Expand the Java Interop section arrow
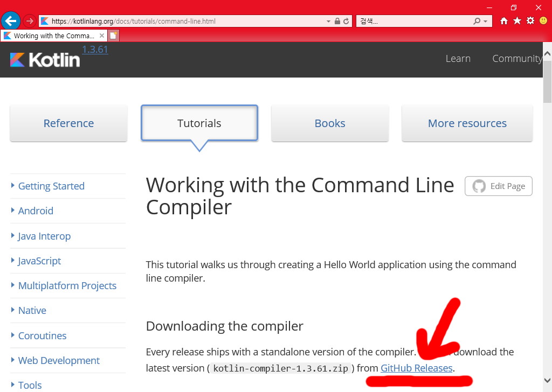Image resolution: width=552 pixels, height=392 pixels. [x=13, y=235]
